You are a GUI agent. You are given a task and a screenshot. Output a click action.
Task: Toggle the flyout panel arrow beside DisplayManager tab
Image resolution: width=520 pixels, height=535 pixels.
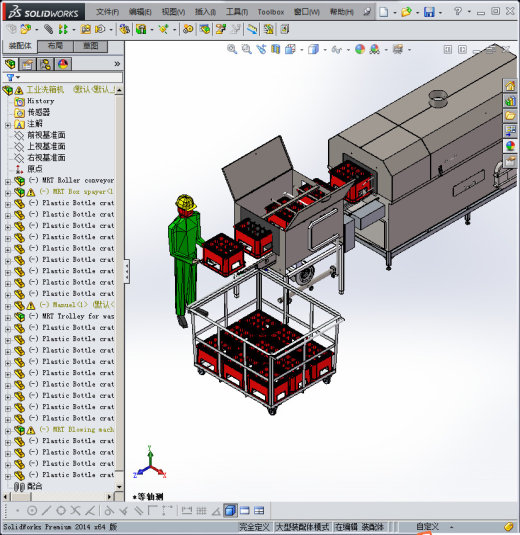pos(117,64)
